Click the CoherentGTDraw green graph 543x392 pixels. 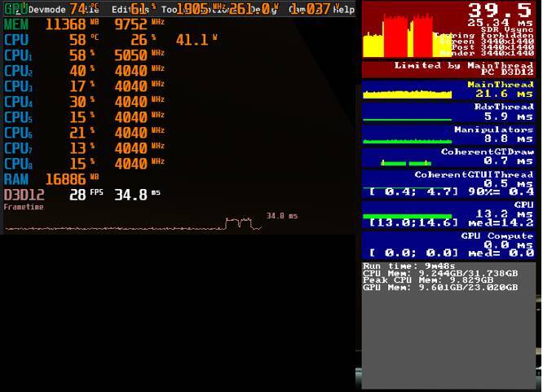[406, 163]
